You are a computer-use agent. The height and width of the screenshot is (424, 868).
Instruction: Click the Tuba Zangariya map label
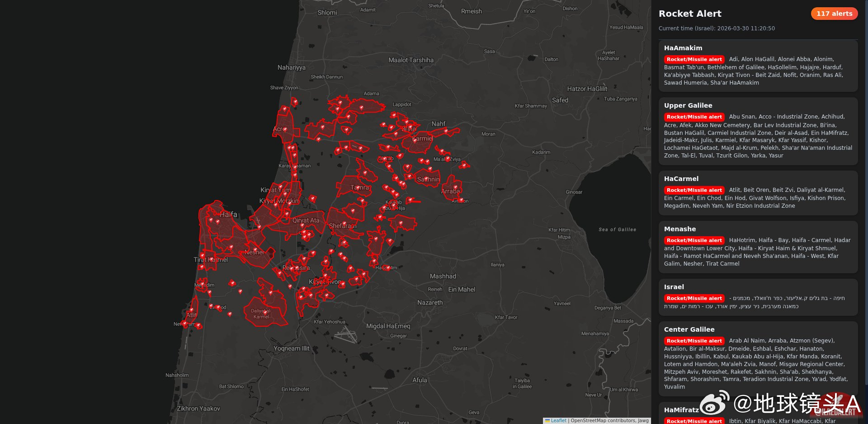point(621,99)
